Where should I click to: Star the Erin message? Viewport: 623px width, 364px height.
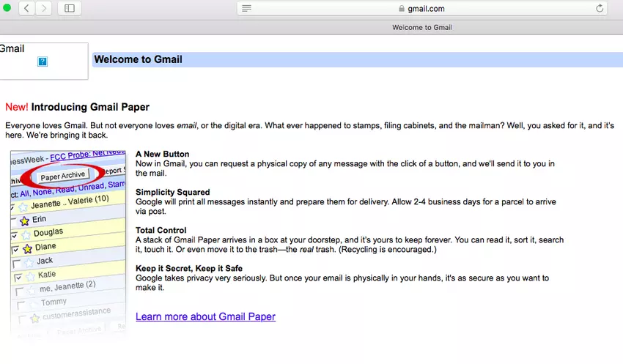25,220
